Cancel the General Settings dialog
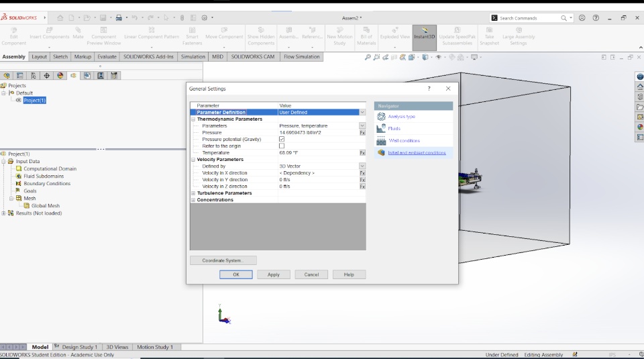 point(311,274)
